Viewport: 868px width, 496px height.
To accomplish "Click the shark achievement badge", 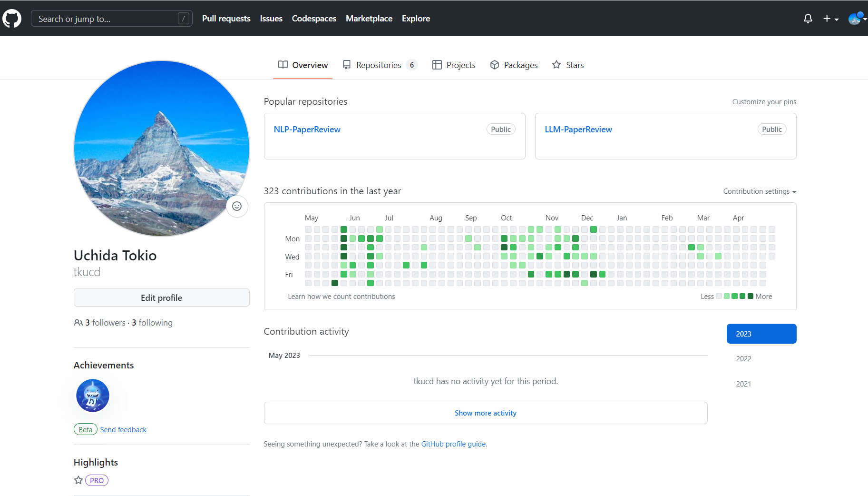I will pos(93,396).
